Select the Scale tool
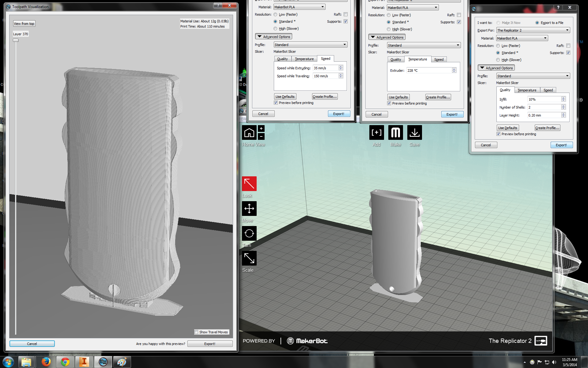588x368 pixels. 249,258
